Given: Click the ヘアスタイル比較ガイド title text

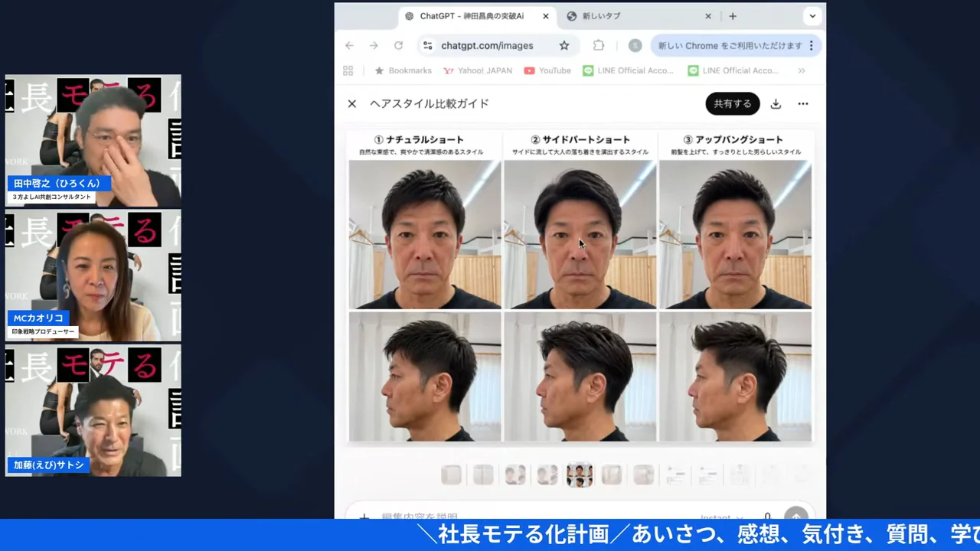Looking at the screenshot, I should [x=430, y=104].
